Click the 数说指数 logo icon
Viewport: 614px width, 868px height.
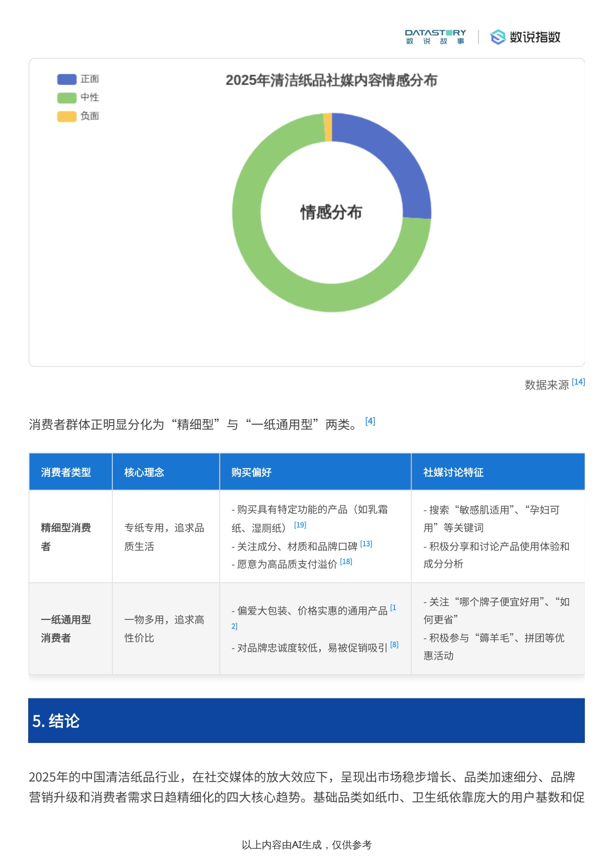pyautogui.click(x=498, y=37)
